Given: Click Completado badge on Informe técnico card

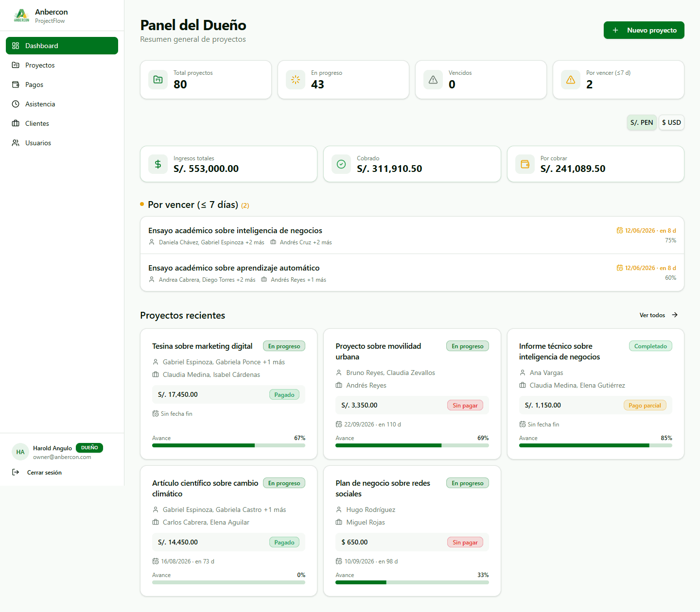Looking at the screenshot, I should point(650,346).
